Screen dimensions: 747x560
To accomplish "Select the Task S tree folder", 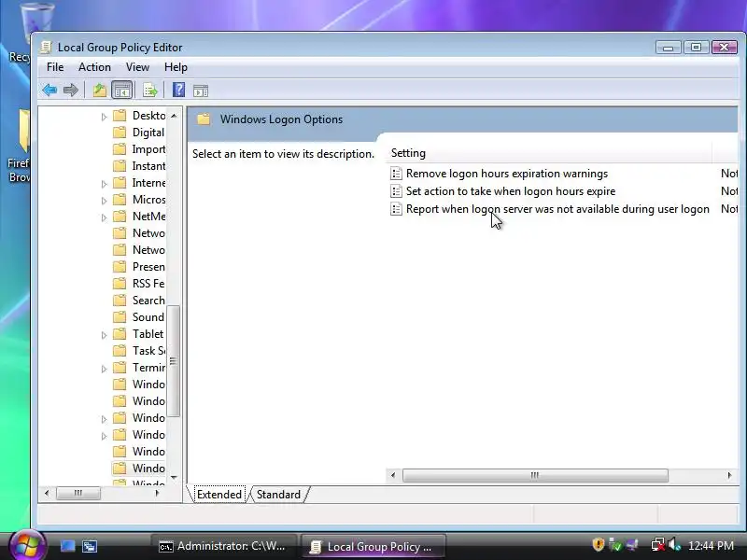I will point(148,351).
